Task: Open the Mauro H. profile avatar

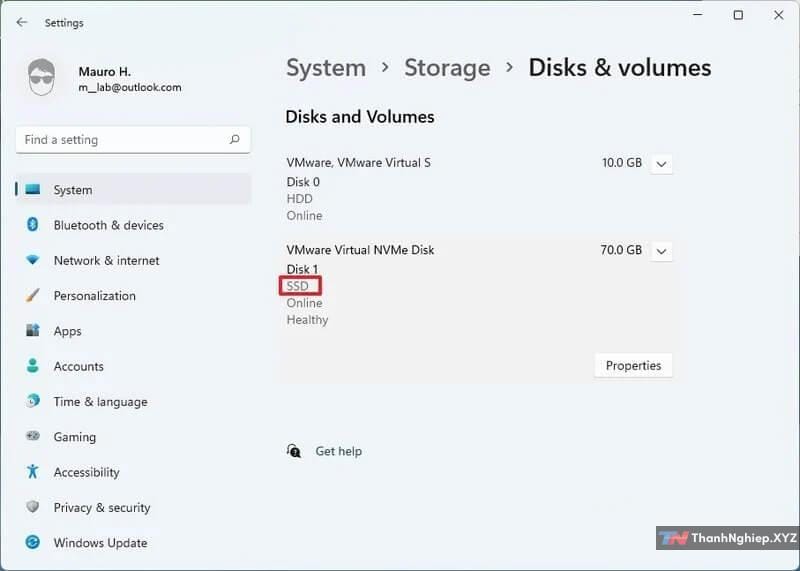Action: point(41,77)
